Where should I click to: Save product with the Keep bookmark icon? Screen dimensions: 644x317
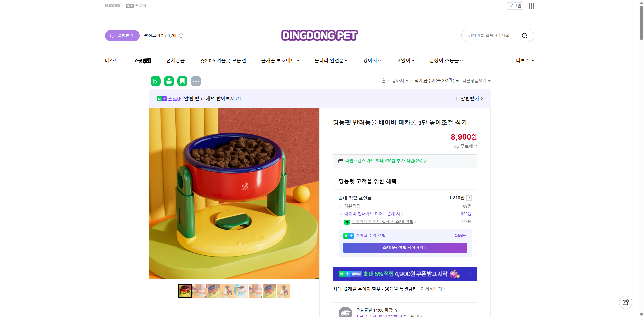[182, 81]
